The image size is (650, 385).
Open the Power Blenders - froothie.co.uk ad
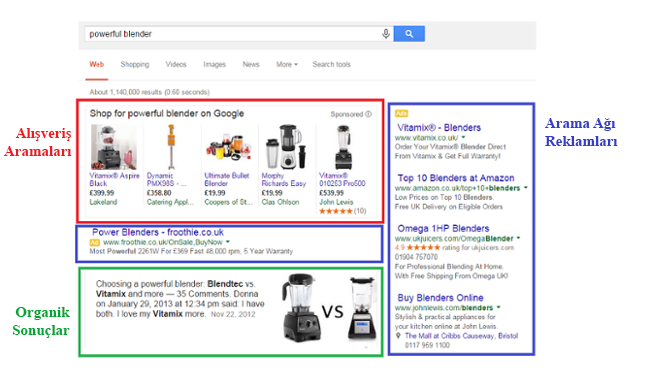pyautogui.click(x=158, y=232)
